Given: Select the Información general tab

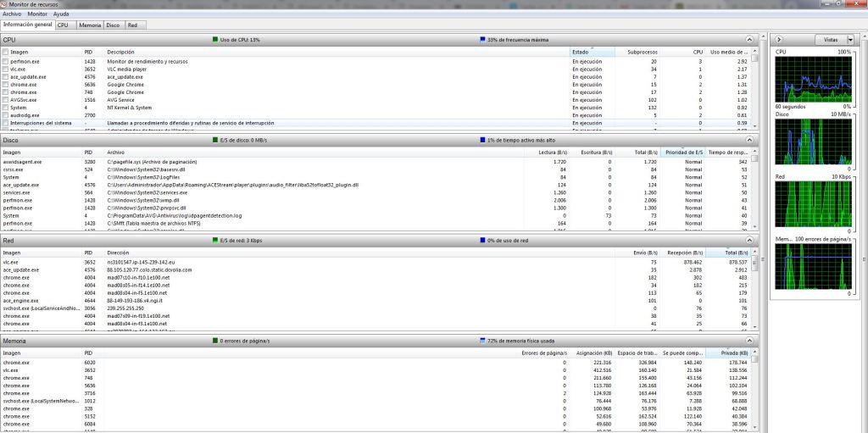Looking at the screenshot, I should tap(28, 25).
